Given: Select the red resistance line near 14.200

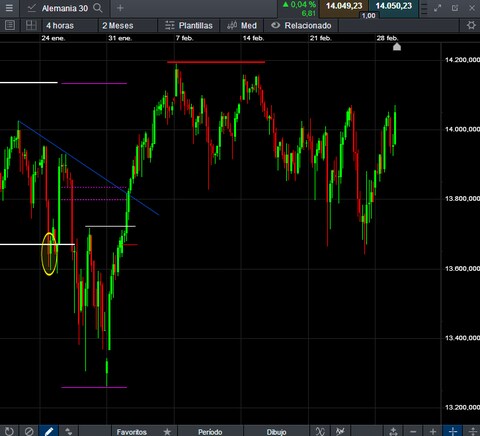Looking at the screenshot, I should (216, 62).
